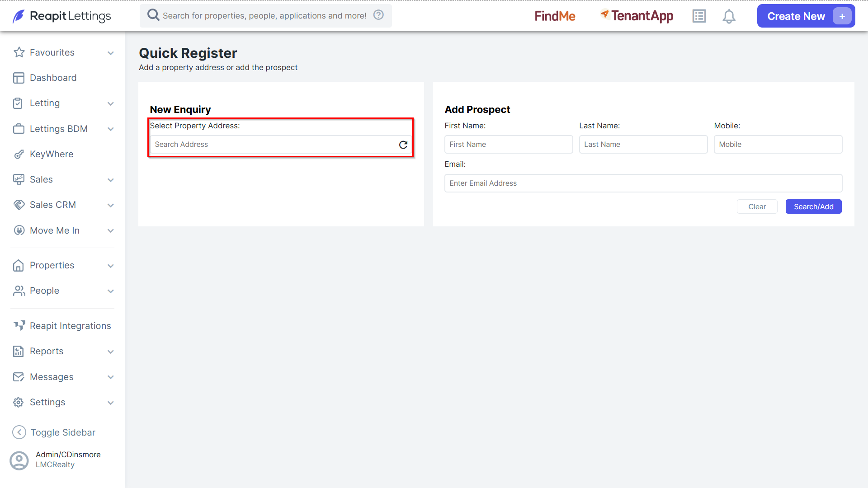This screenshot has height=488, width=868.
Task: Click the FindMe logo
Action: tap(555, 16)
